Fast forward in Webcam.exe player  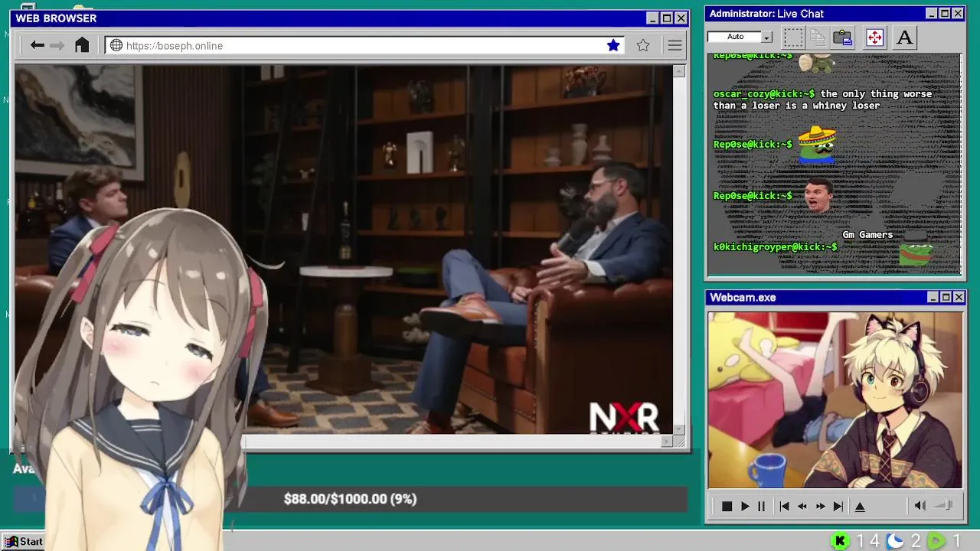821,506
